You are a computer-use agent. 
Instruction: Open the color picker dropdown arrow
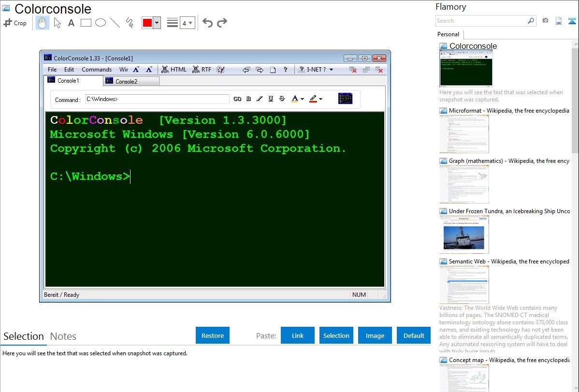[x=157, y=23]
